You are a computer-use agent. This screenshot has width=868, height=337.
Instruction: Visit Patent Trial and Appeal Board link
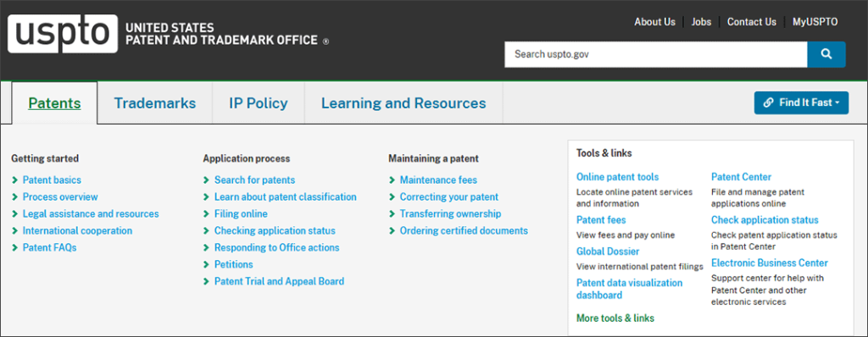[x=279, y=281]
